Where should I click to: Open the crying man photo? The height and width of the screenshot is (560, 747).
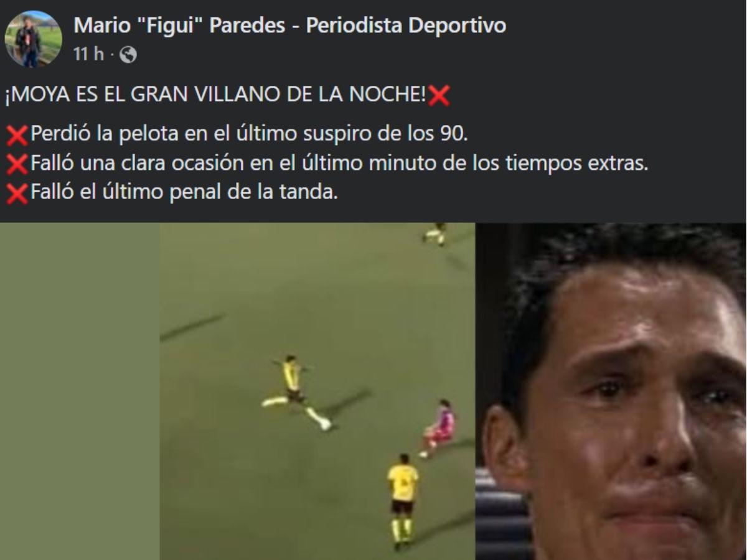pos(611,391)
